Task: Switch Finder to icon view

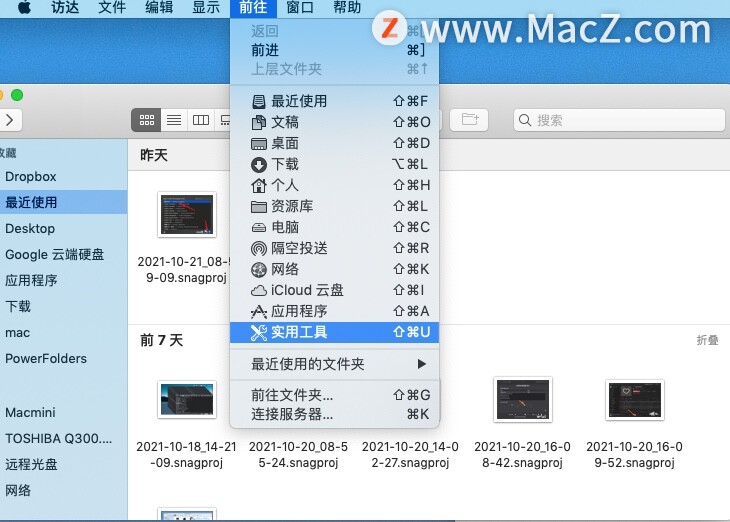Action: coord(146,120)
